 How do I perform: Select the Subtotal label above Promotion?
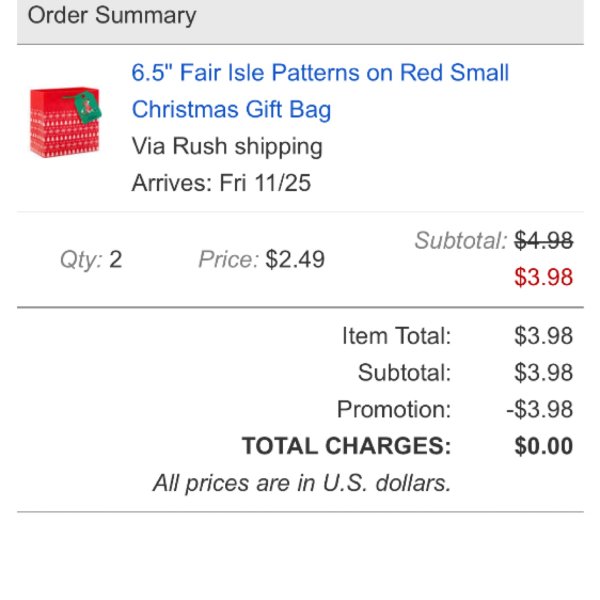click(x=404, y=372)
